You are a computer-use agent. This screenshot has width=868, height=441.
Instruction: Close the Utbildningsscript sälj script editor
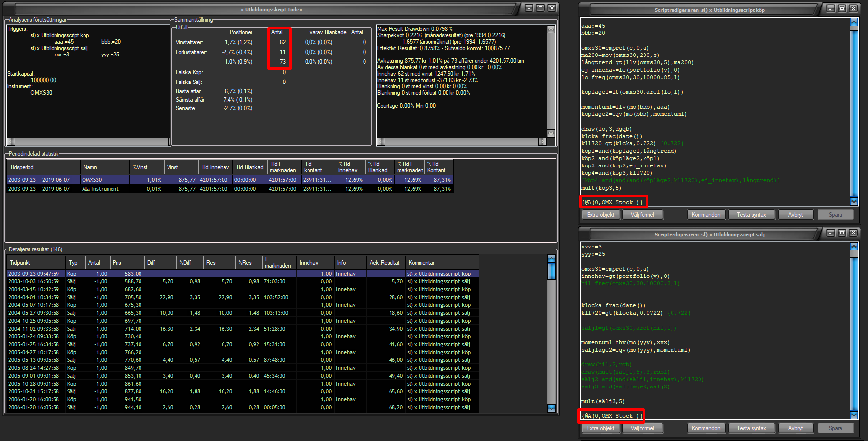coord(853,233)
